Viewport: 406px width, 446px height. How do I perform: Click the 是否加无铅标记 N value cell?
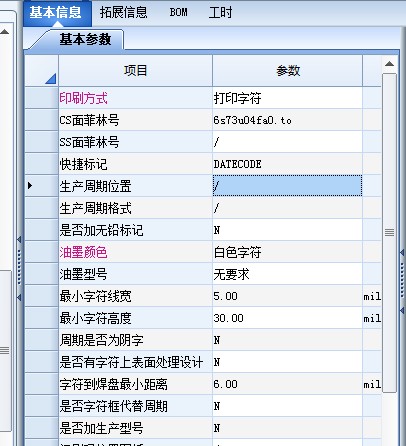pos(287,230)
